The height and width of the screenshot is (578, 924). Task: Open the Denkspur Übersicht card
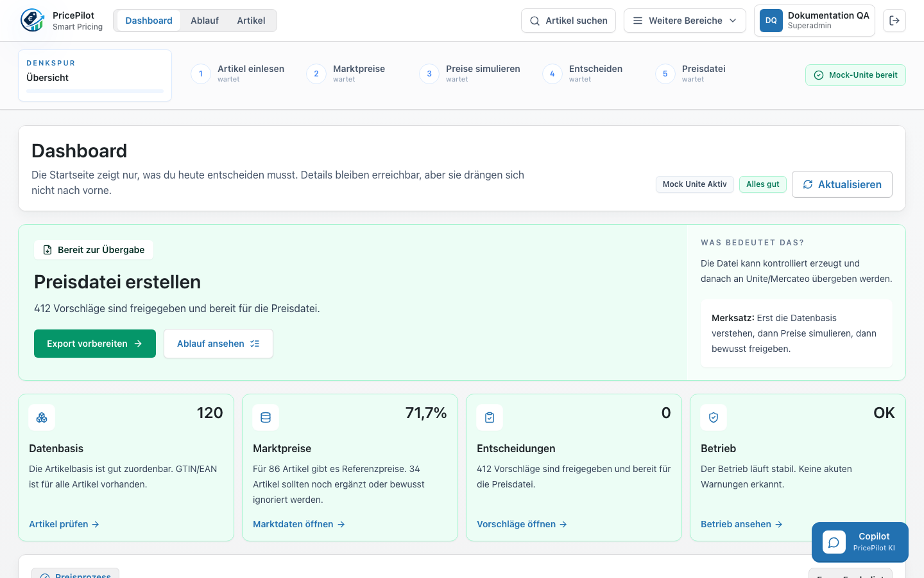tap(95, 75)
